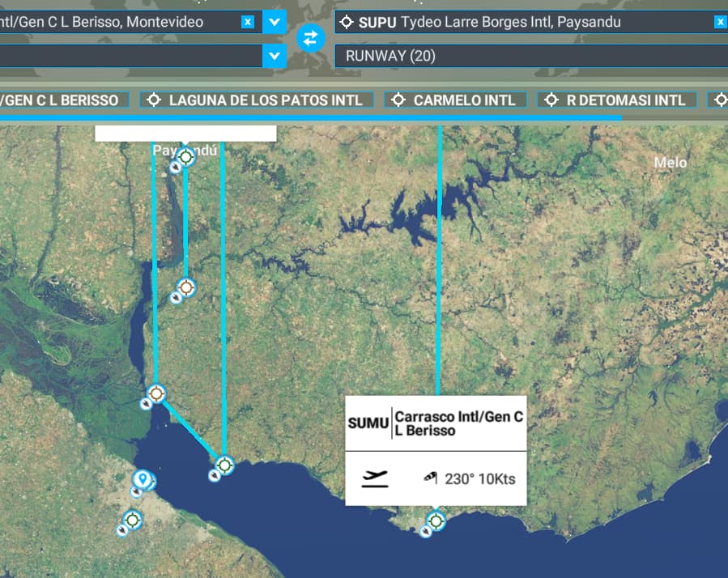Click green airport marker ending the diagonal route
This screenshot has width=728, height=578.
tap(224, 465)
